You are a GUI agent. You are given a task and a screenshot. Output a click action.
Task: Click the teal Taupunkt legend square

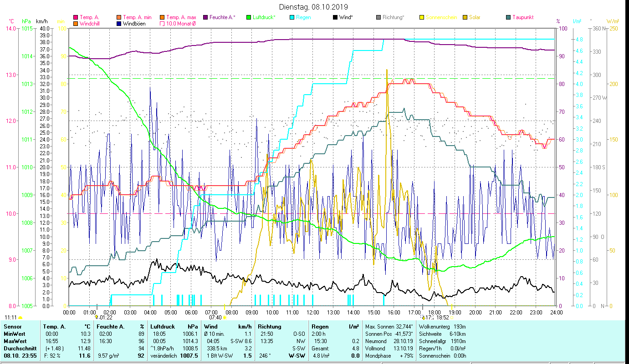pyautogui.click(x=508, y=18)
